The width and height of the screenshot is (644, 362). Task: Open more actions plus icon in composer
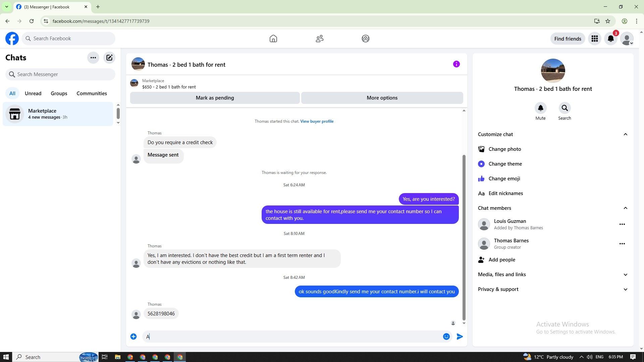[133, 337]
